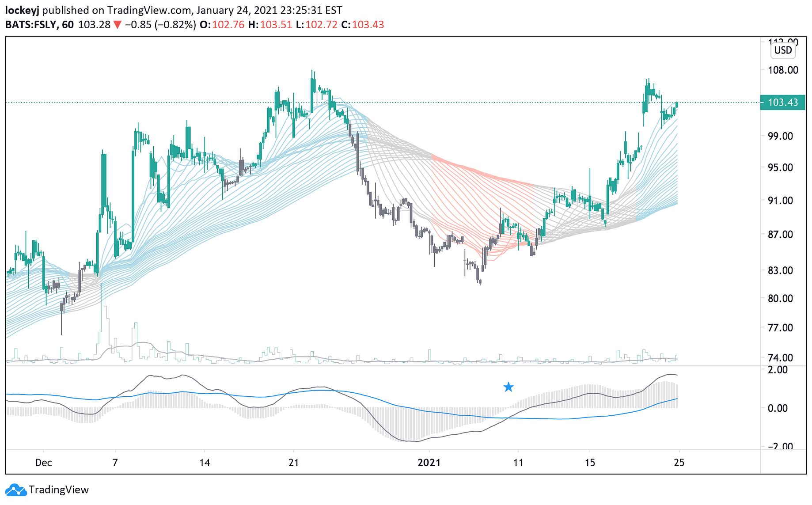Image resolution: width=812 pixels, height=505 pixels.
Task: Click the open value O:102.76
Action: [222, 25]
